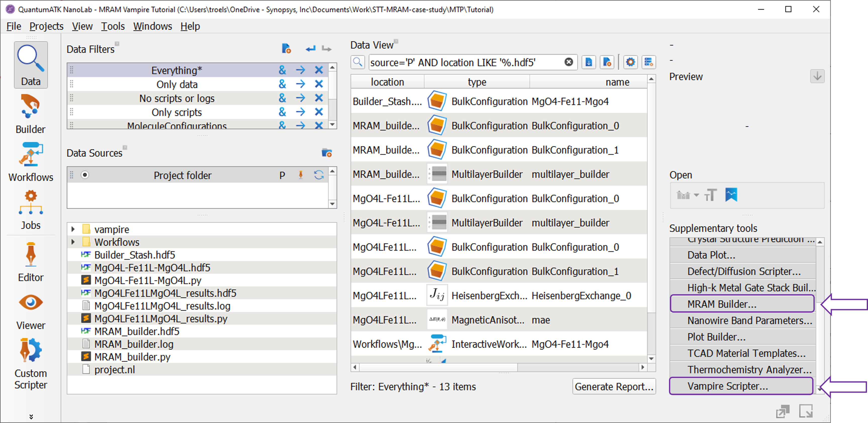Sort by the type column header
The image size is (868, 423).
point(477,82)
